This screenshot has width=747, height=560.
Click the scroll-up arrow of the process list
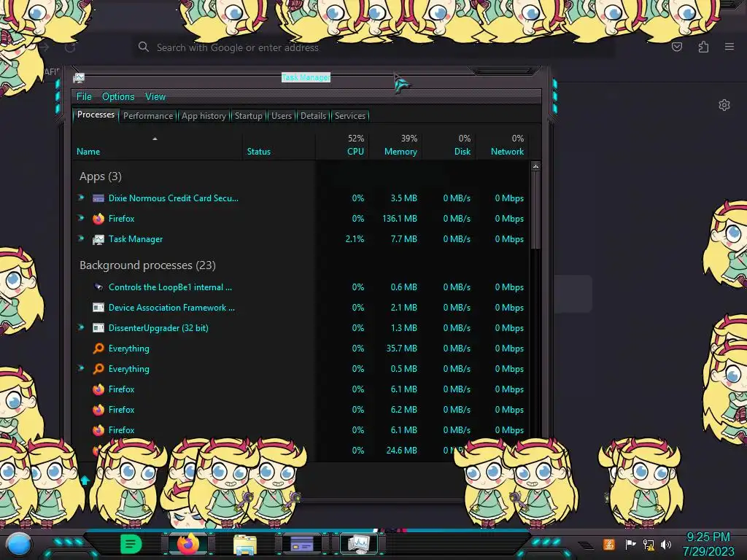535,166
